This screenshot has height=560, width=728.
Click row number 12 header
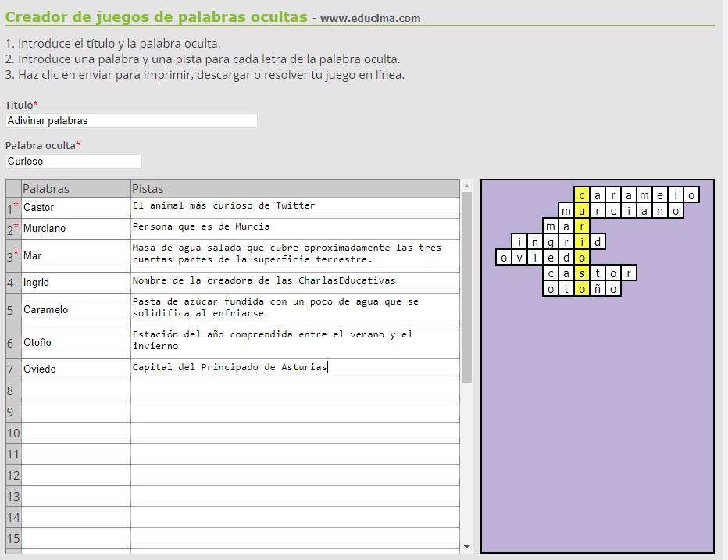coord(13,476)
